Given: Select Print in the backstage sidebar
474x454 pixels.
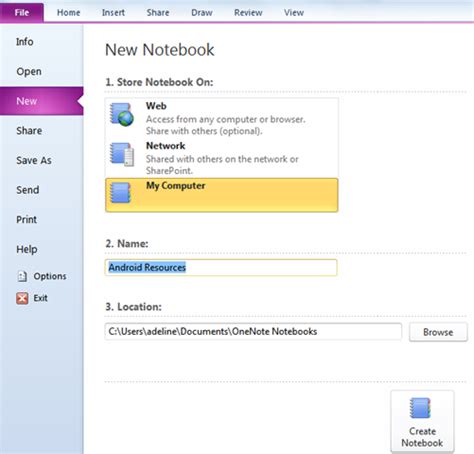Looking at the screenshot, I should click(26, 220).
